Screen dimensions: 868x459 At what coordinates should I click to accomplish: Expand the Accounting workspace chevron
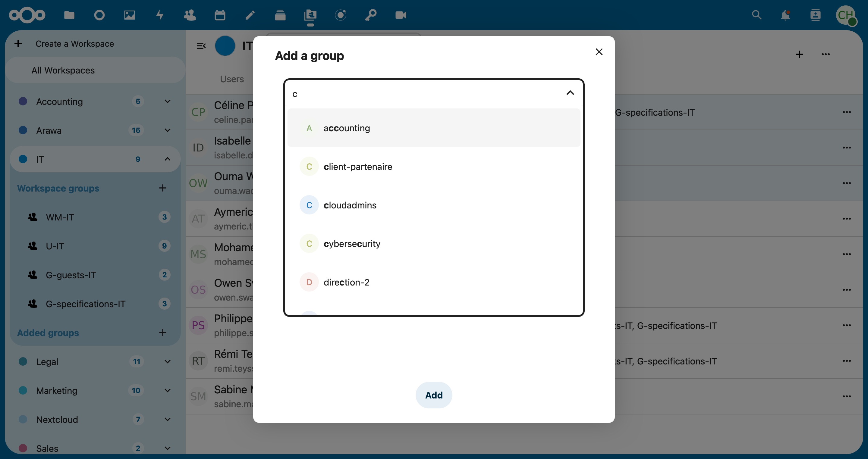coord(168,101)
